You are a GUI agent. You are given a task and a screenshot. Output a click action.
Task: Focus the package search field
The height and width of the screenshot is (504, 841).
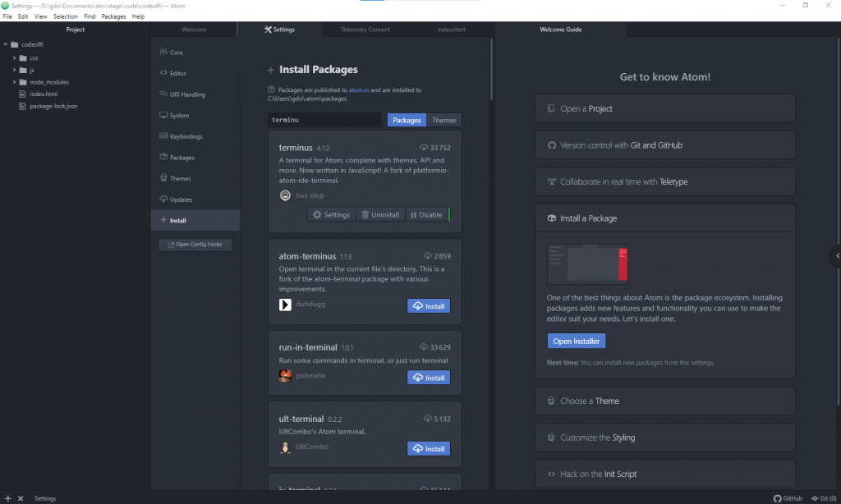pos(324,120)
